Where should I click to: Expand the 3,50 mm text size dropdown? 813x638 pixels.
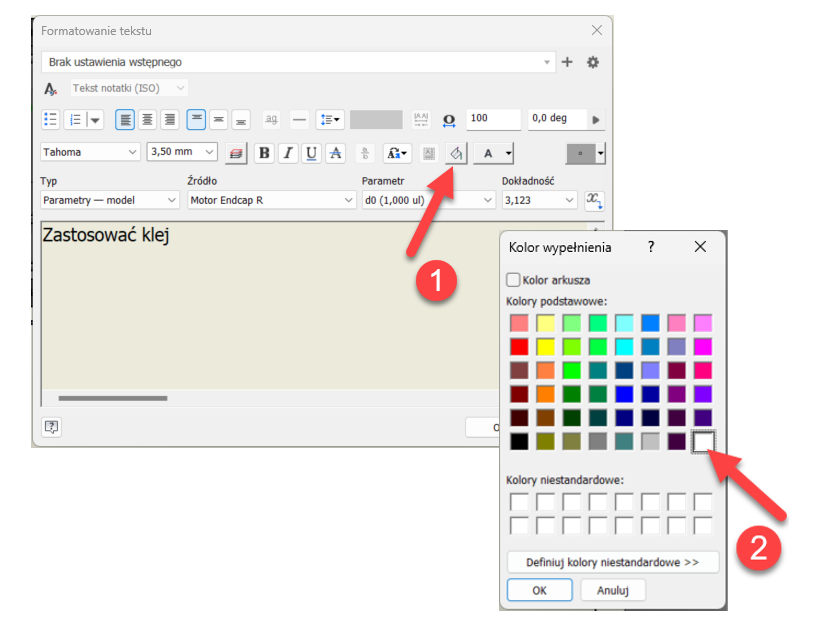[181, 152]
